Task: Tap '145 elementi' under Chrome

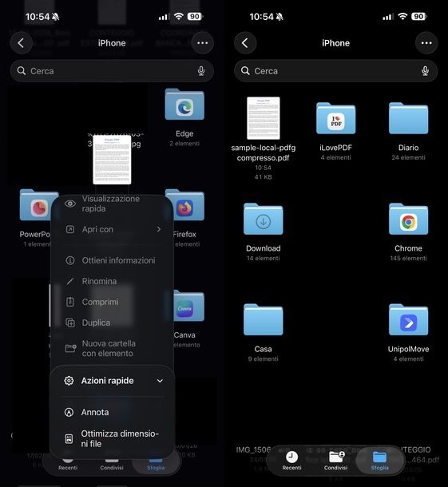Action: 409,258
